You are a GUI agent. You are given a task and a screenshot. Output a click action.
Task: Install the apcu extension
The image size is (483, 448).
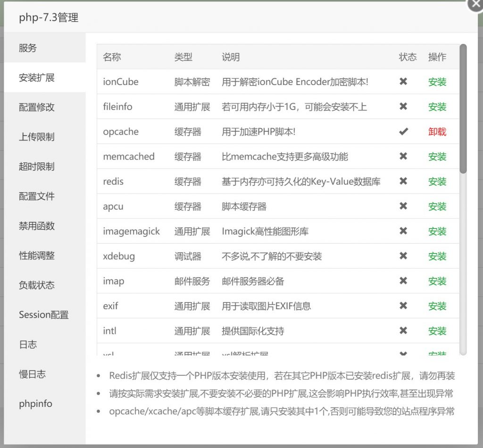tap(437, 206)
